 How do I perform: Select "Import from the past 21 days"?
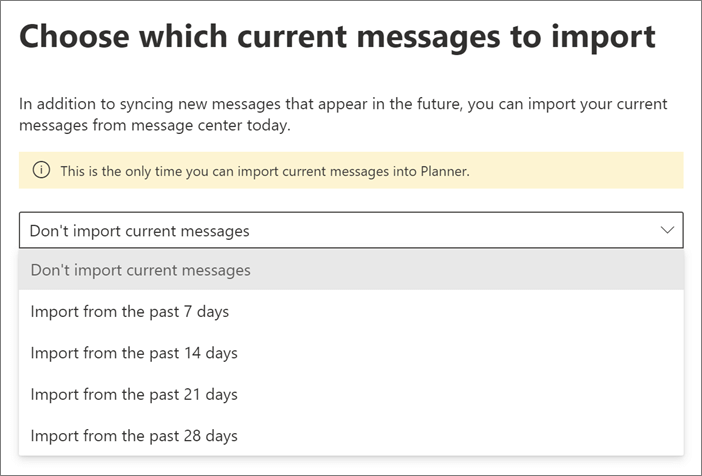tap(134, 394)
